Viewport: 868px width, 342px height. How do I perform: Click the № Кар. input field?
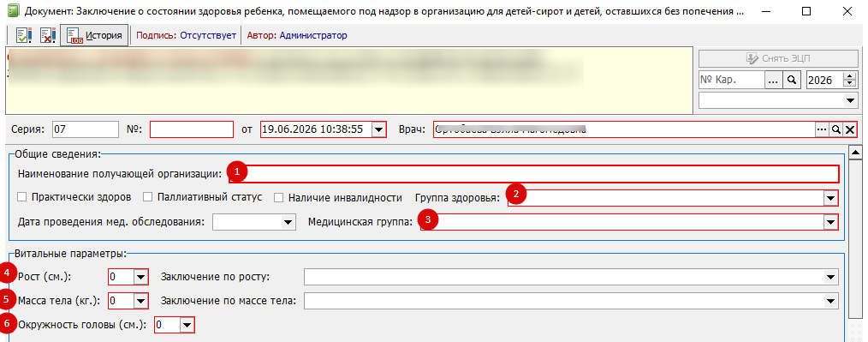731,81
